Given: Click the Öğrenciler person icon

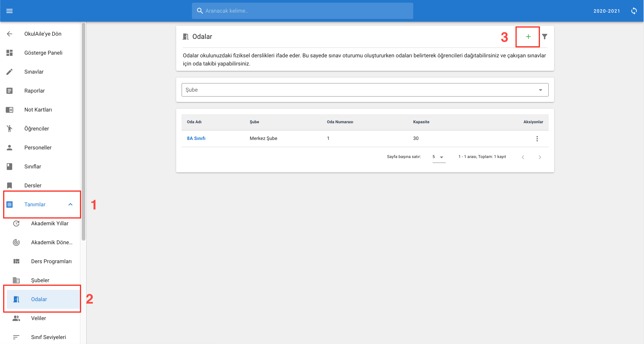Looking at the screenshot, I should 9,129.
